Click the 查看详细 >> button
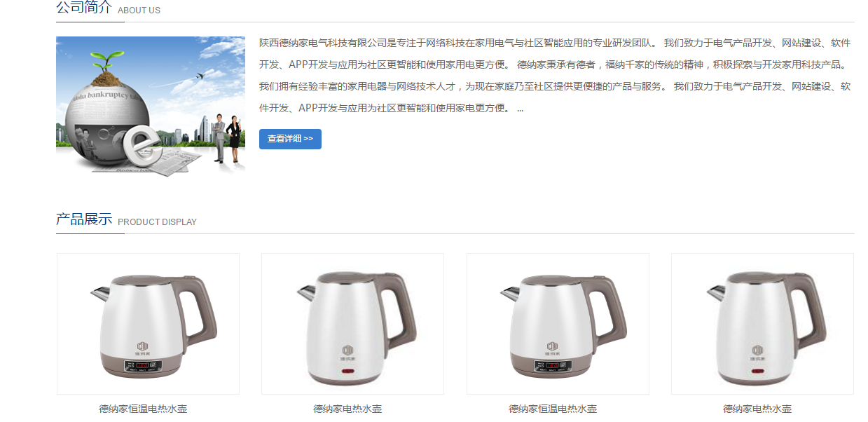The height and width of the screenshot is (422, 868). [290, 139]
